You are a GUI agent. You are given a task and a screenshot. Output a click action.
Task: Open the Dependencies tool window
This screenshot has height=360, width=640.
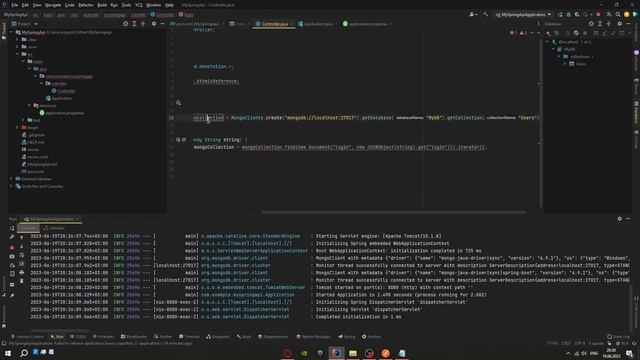273,337
